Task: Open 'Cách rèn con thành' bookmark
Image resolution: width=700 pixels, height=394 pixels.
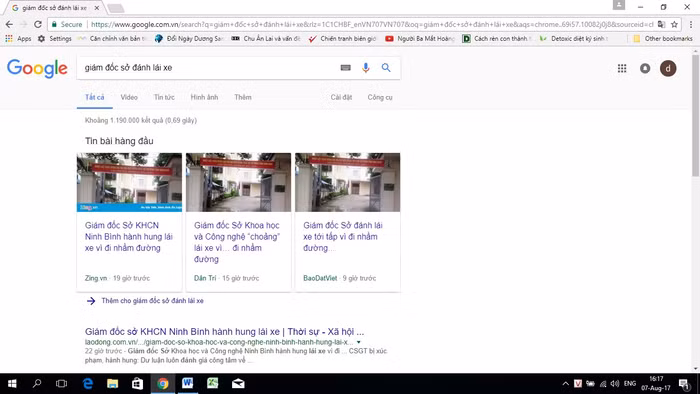Action: 497,39
